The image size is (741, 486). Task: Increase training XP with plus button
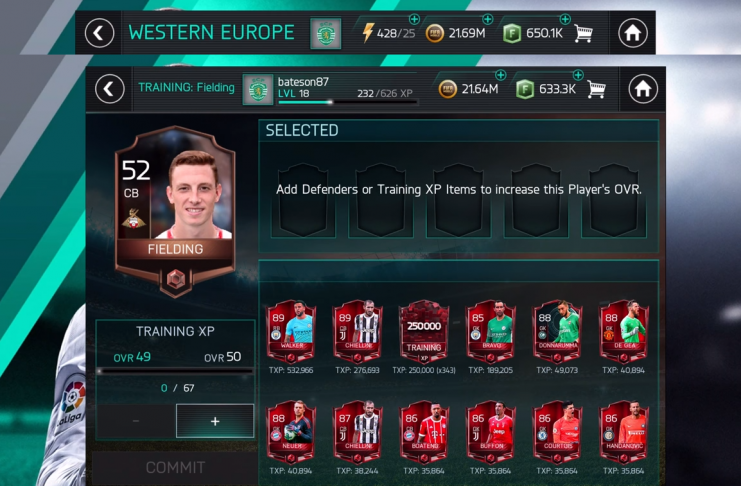pos(215,421)
